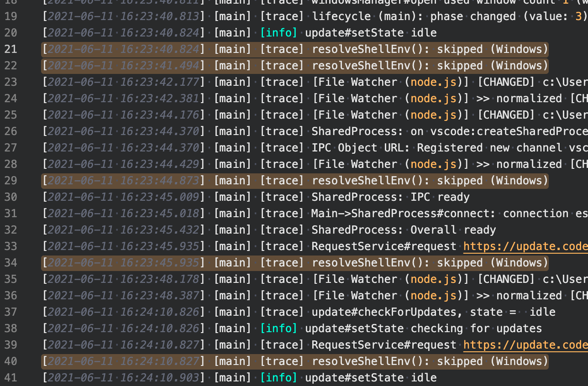588x386 pixels.
Task: Click the [info] tag on line 41
Action: (x=279, y=377)
